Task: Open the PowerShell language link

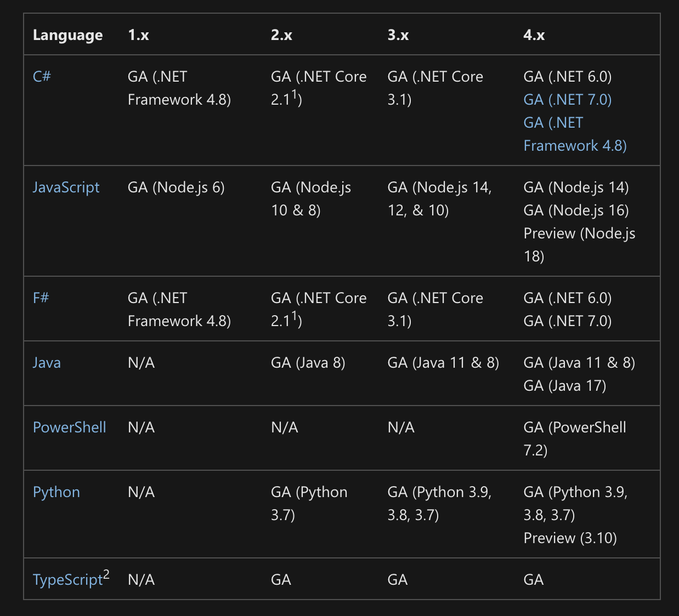Action: tap(70, 427)
